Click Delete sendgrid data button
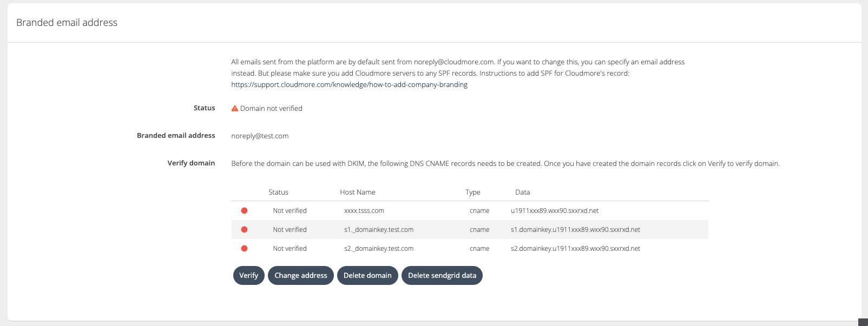 click(x=442, y=275)
